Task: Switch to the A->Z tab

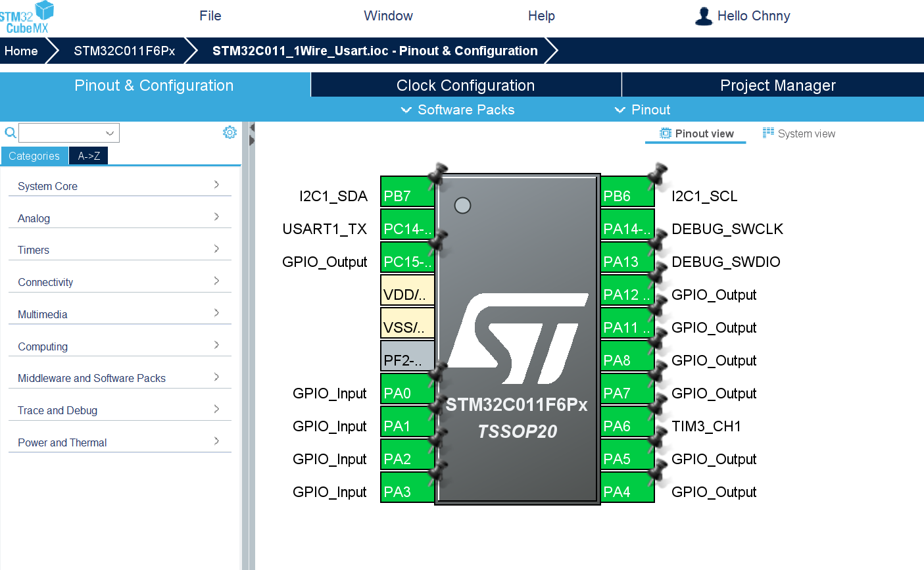Action: point(89,156)
